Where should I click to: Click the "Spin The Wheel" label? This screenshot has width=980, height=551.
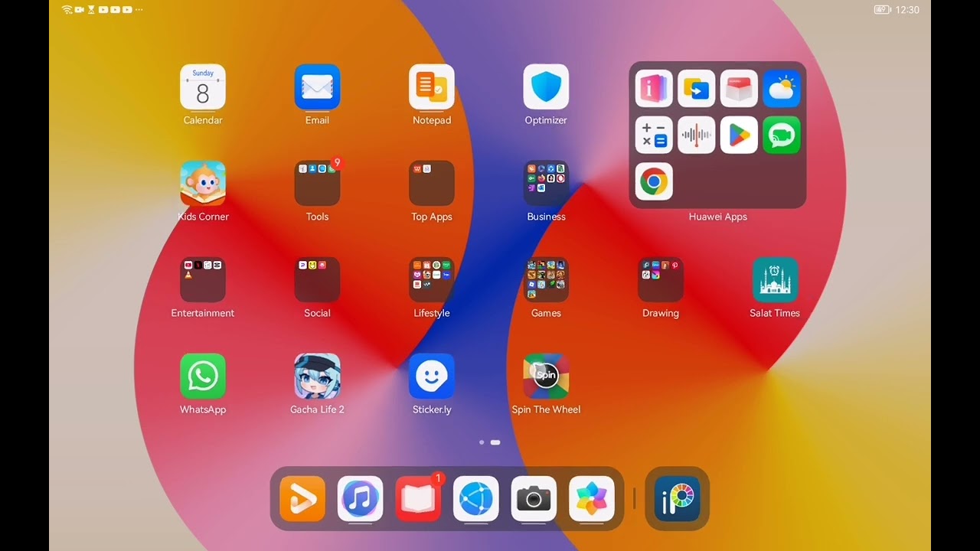[x=546, y=409]
